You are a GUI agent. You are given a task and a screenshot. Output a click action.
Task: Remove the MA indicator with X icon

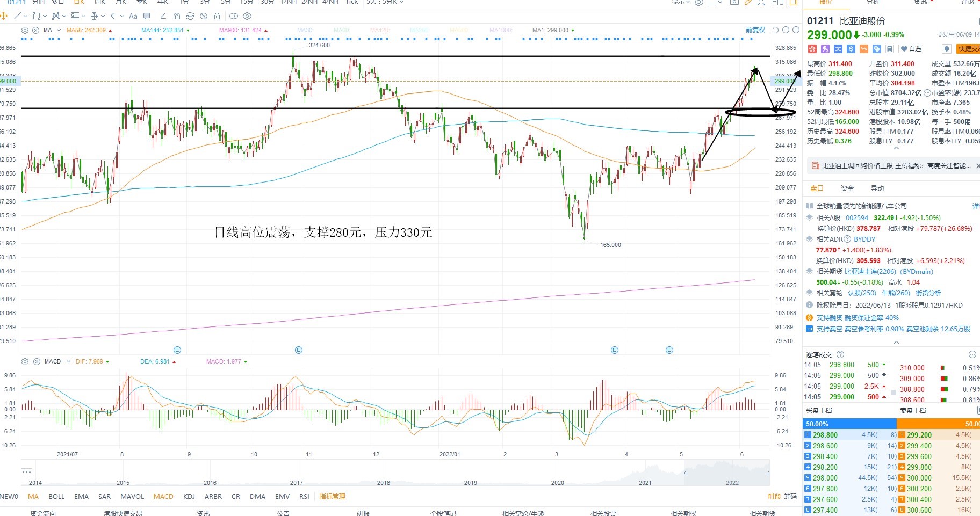point(35,30)
